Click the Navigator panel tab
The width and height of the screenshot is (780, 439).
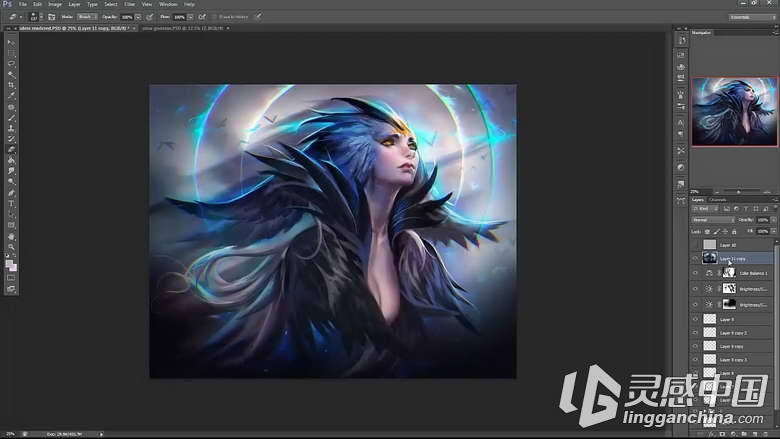tap(701, 32)
